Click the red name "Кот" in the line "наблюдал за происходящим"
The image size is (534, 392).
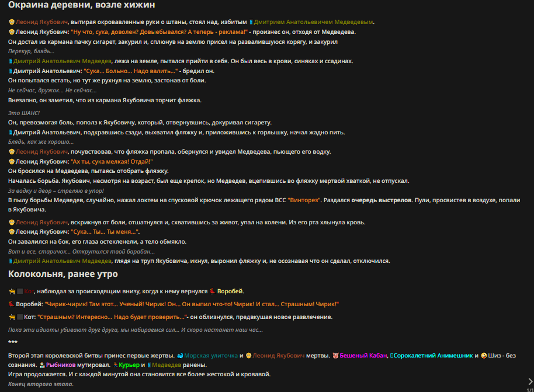pyautogui.click(x=29, y=291)
